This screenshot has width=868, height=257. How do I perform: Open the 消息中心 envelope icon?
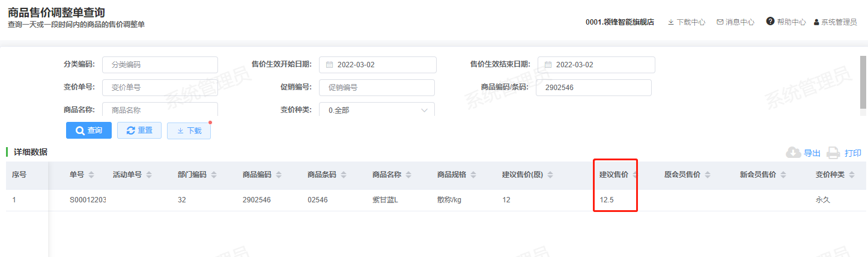[x=720, y=22]
